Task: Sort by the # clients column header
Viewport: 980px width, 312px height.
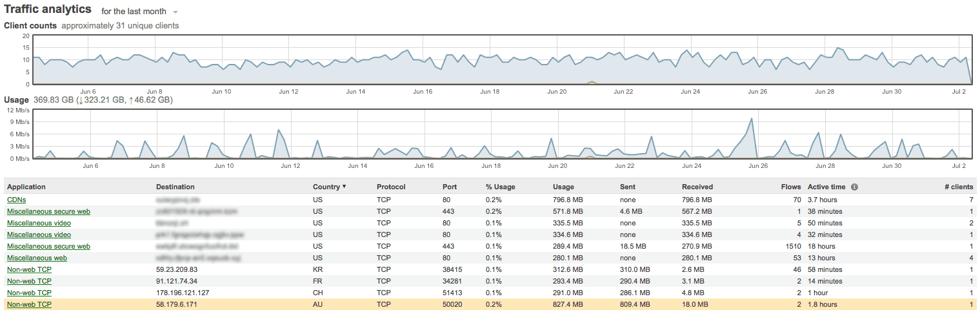Action: click(958, 187)
